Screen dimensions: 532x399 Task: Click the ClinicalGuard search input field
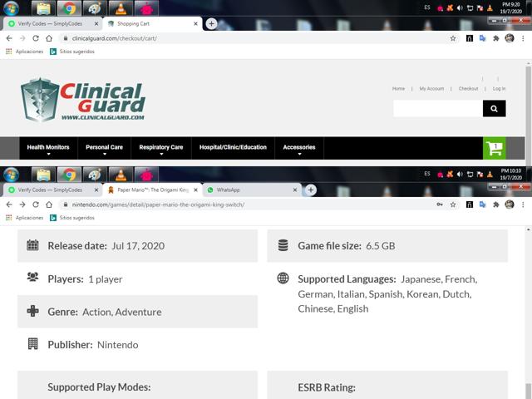[x=438, y=109]
